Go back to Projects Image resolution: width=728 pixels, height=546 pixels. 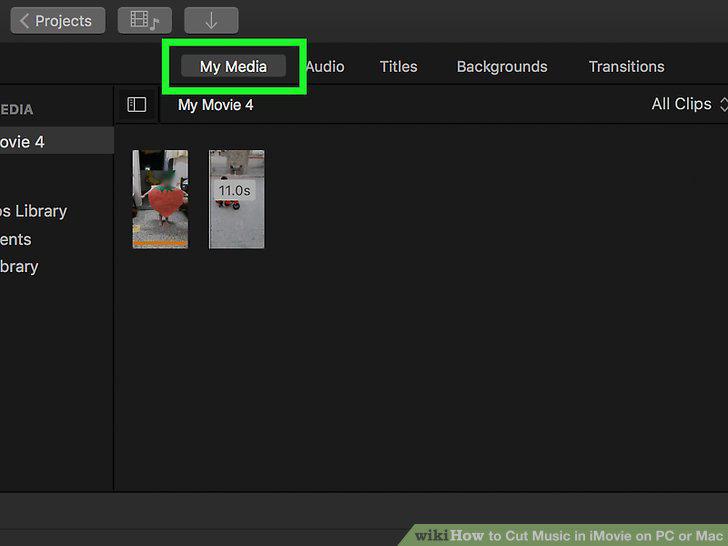click(58, 21)
